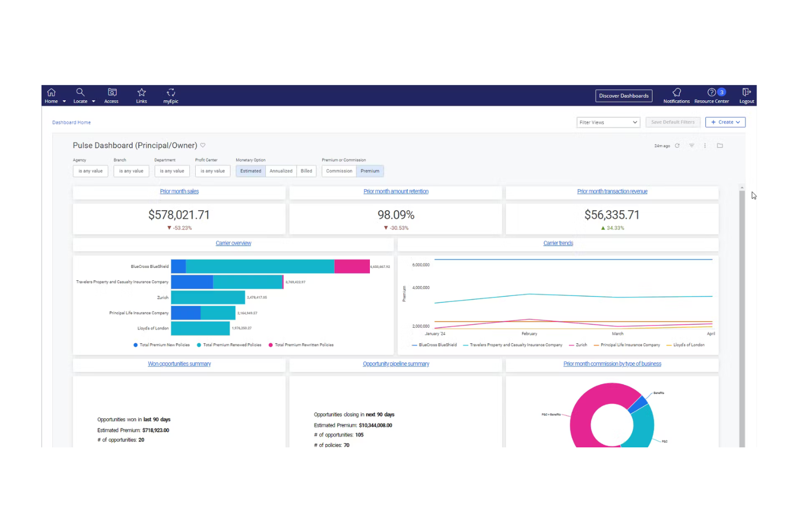
Task: Open the Access icon
Action: pos(112,92)
